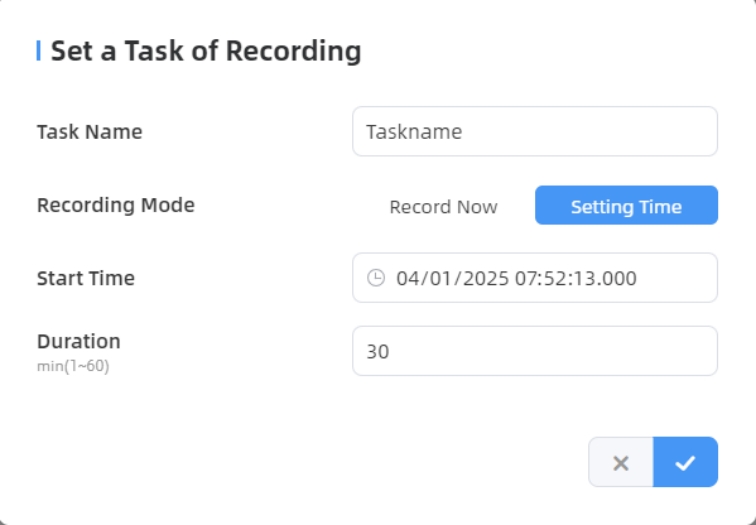Confirm the recording task with the checkmark button
The width and height of the screenshot is (756, 525).
point(686,462)
